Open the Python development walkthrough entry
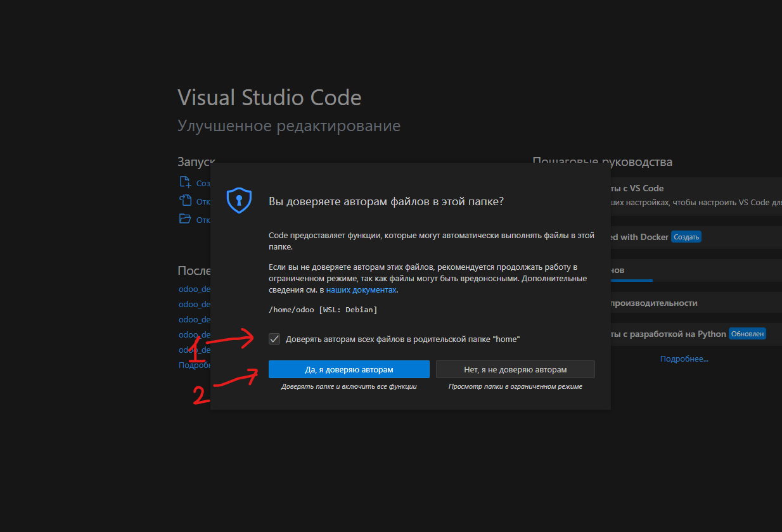The image size is (782, 532). click(x=696, y=334)
